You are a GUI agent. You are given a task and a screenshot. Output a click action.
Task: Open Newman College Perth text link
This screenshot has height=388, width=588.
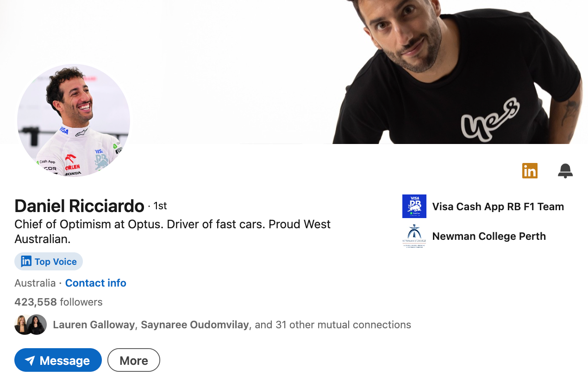489,236
